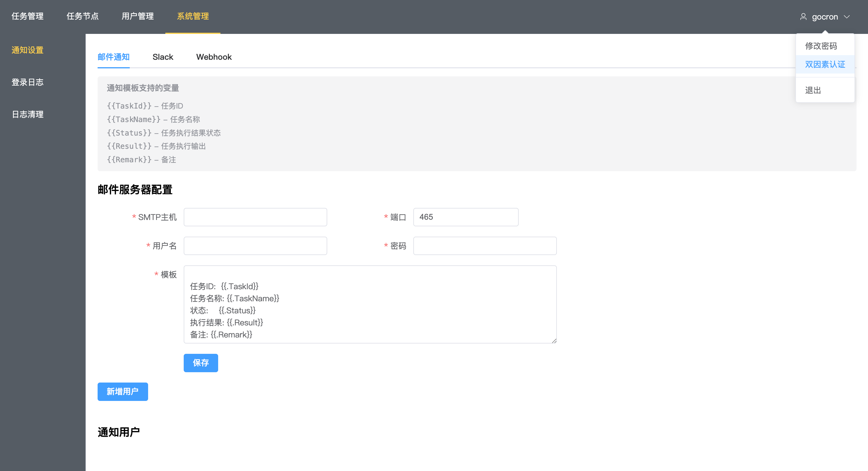Go to 任务节点 in the top navigation

pos(83,16)
